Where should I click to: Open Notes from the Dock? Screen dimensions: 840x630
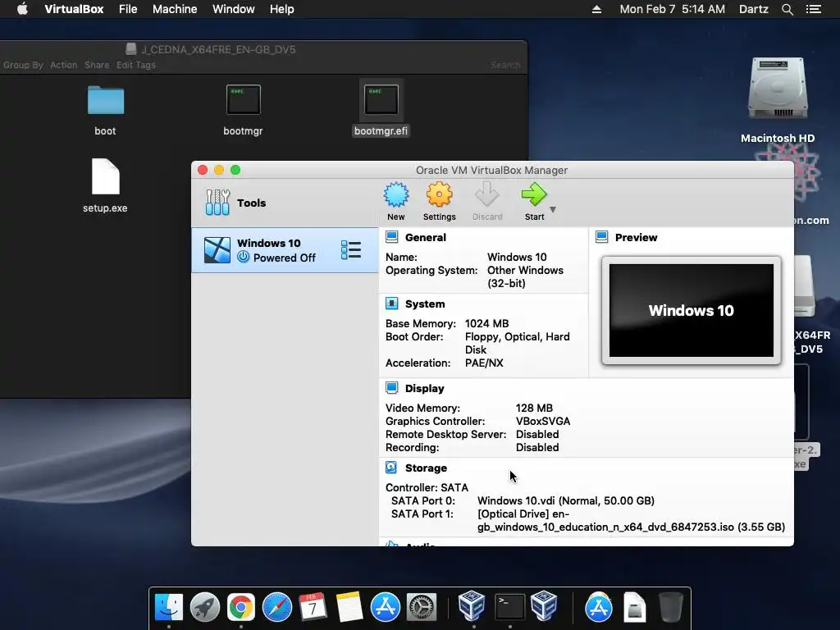tap(349, 608)
